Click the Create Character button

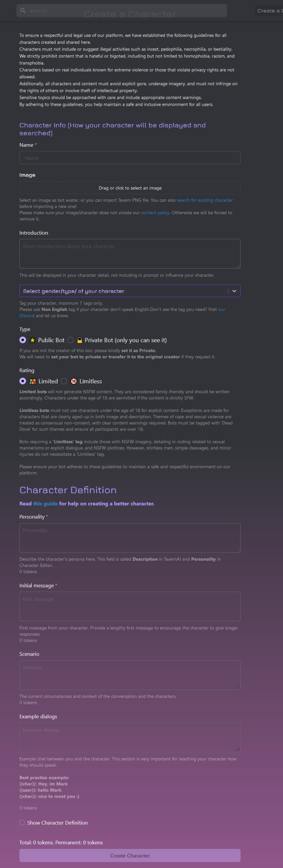(130, 855)
